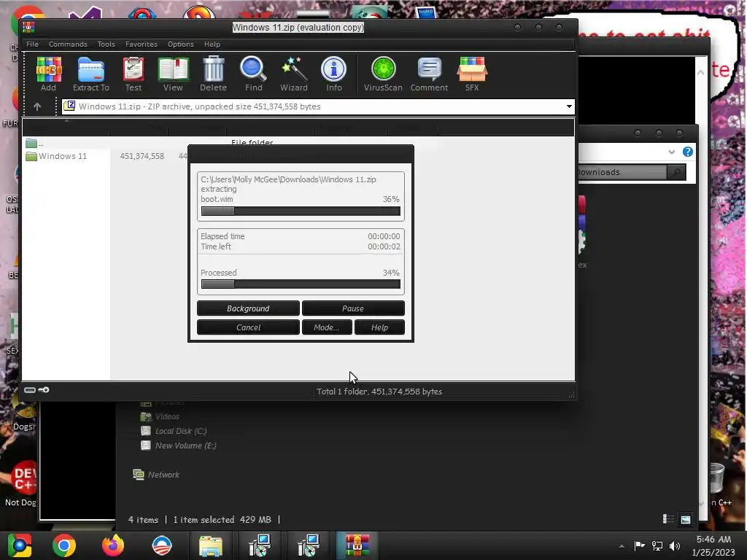The width and height of the screenshot is (747, 560).
Task: Open the Commands menu
Action: click(x=68, y=44)
